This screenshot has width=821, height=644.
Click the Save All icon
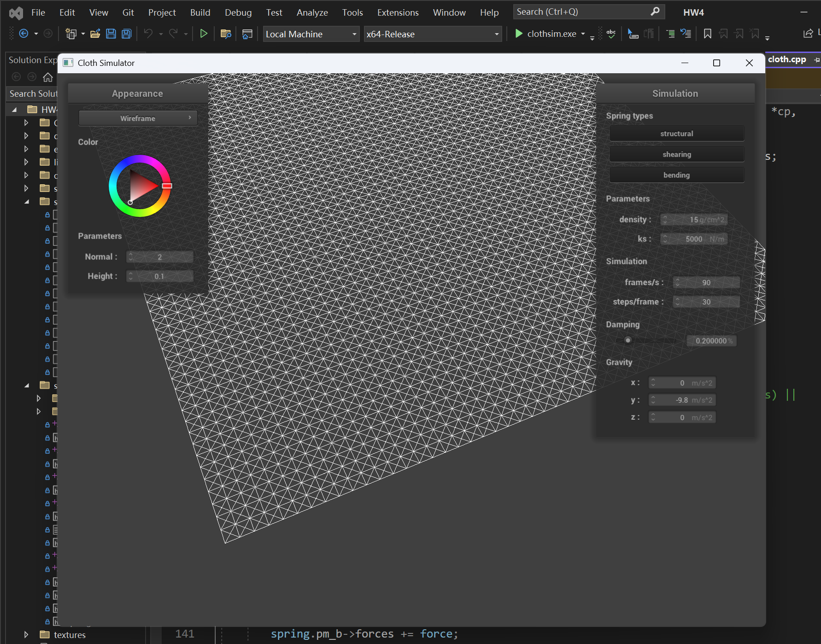[127, 34]
